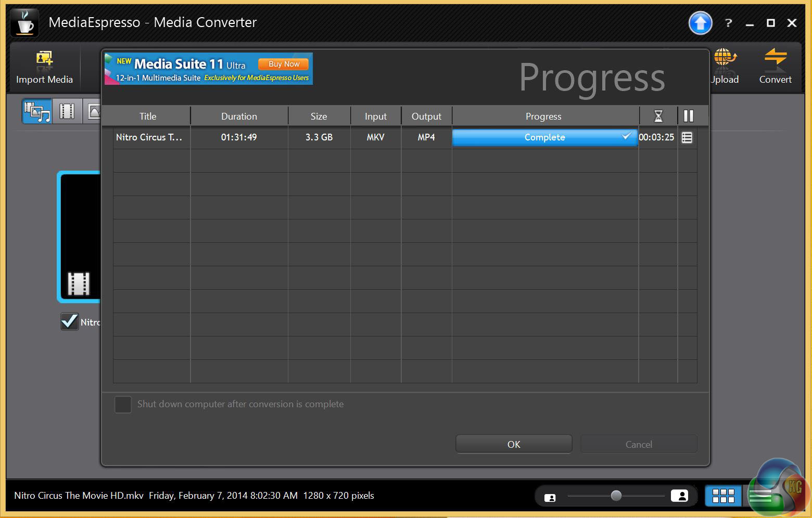Click the Title column header
812x518 pixels.
point(148,116)
